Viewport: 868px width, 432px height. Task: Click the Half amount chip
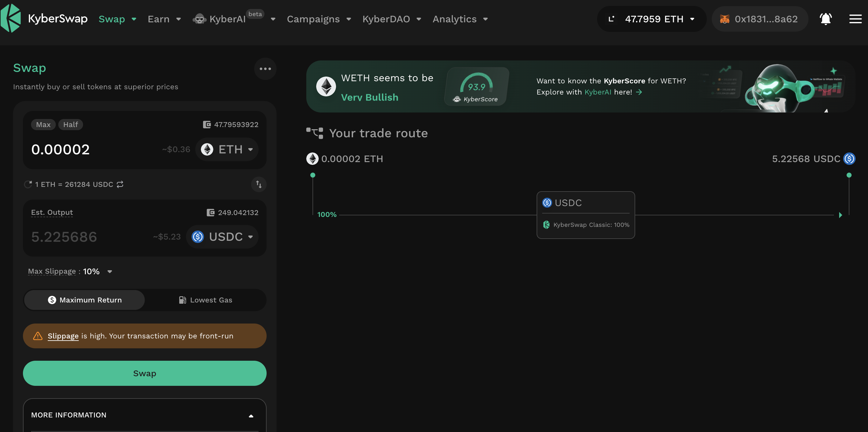coord(70,125)
